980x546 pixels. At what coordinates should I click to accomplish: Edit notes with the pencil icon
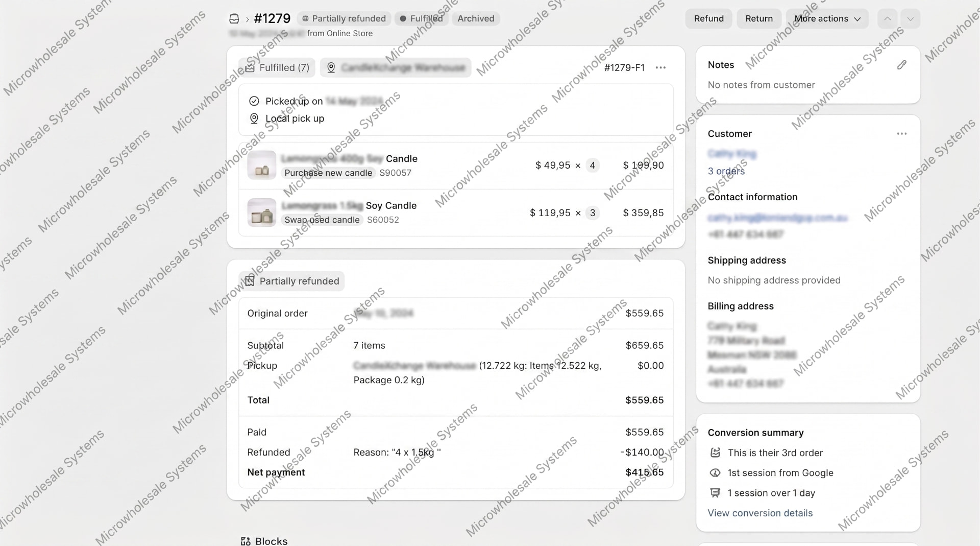(x=902, y=65)
